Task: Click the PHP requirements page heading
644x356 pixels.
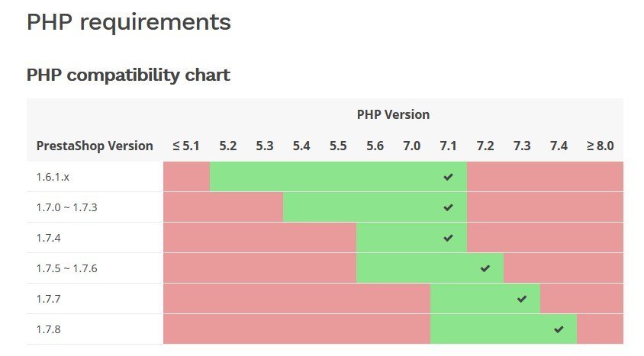Action: tap(128, 22)
